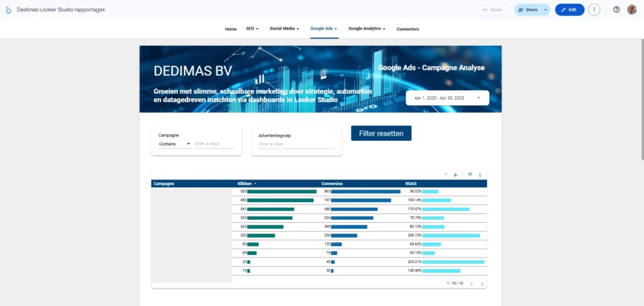Viewport: 644px width, 306px height.
Task: Open the Social Media navigation menu
Action: tap(284, 29)
